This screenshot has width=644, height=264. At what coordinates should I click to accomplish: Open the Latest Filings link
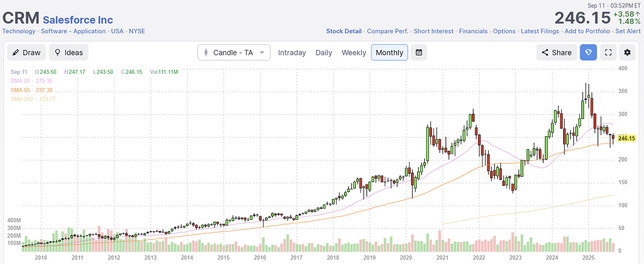(x=540, y=31)
